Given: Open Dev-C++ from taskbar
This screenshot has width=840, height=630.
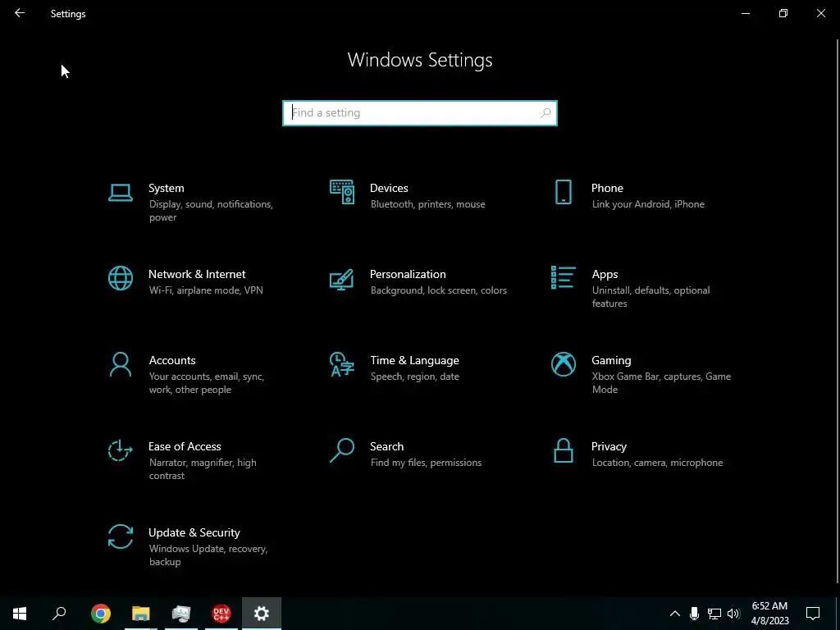Looking at the screenshot, I should (x=221, y=614).
